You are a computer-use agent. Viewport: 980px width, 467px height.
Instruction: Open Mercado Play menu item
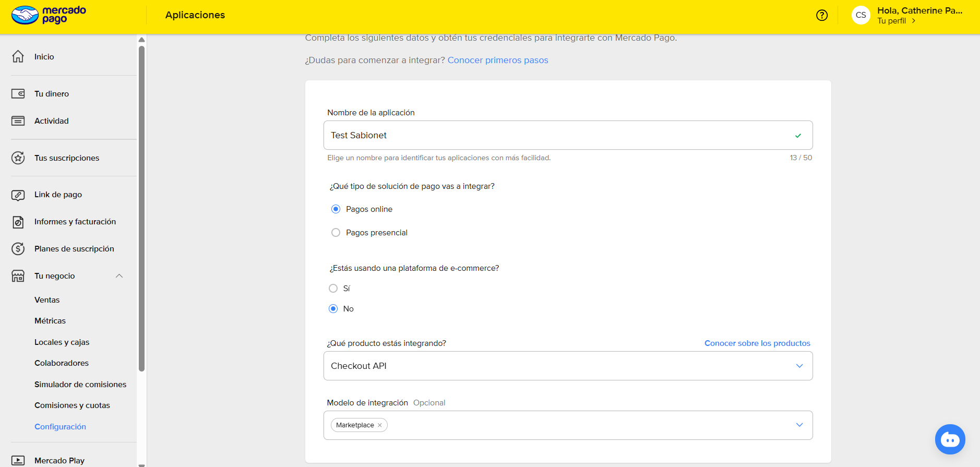point(59,461)
